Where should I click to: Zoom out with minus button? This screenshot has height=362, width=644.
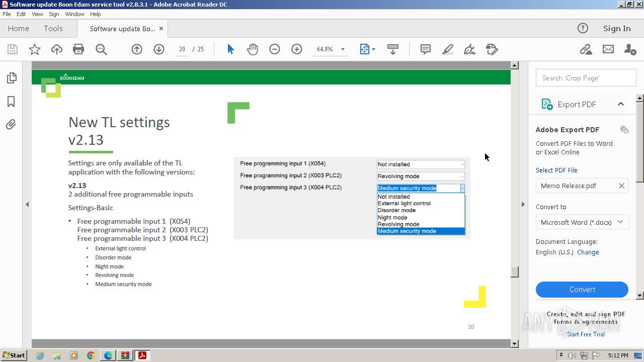click(x=275, y=49)
